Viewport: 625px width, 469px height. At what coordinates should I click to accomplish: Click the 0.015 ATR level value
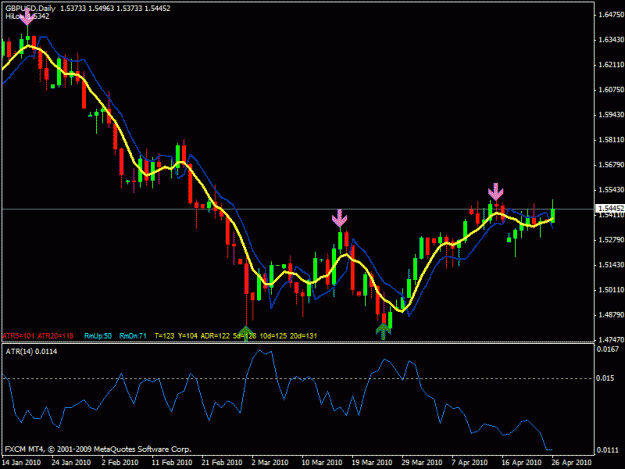(605, 378)
